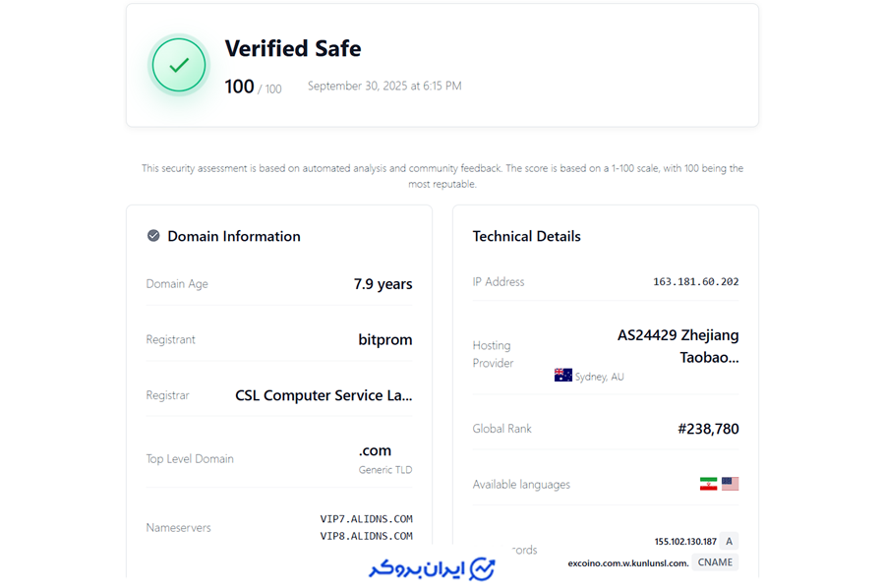Image resolution: width=885 pixels, height=588 pixels.
Task: Click the 155.102.130.187 A record value
Action: 685,542
